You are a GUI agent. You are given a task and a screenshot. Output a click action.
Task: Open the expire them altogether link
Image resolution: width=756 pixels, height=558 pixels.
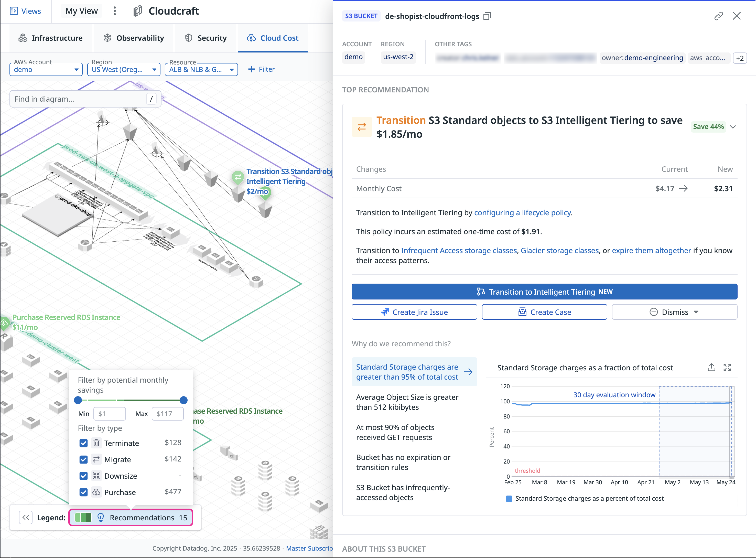pos(651,251)
